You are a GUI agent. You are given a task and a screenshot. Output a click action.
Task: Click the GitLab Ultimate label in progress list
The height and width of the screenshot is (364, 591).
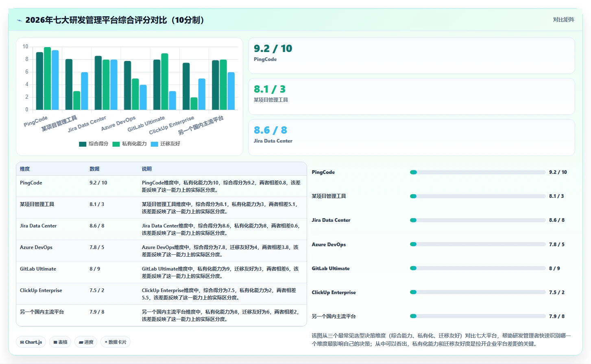click(331, 269)
